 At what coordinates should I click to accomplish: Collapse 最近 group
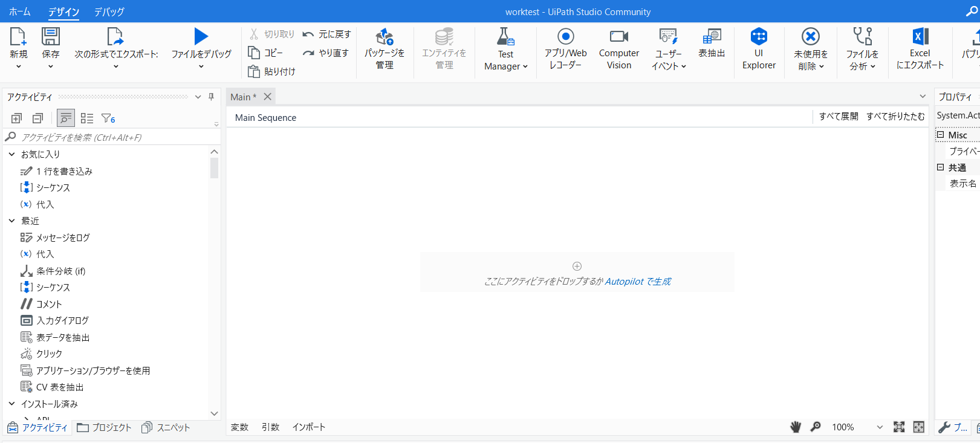[11, 221]
